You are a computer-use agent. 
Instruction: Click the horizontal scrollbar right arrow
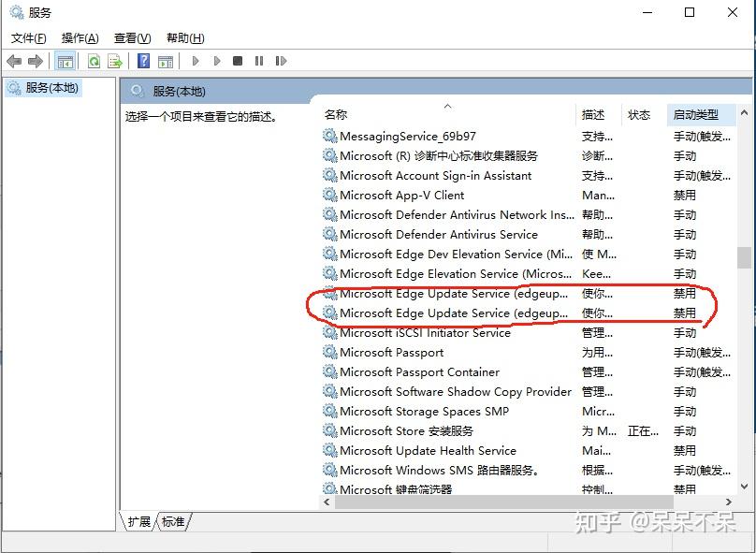pos(728,503)
